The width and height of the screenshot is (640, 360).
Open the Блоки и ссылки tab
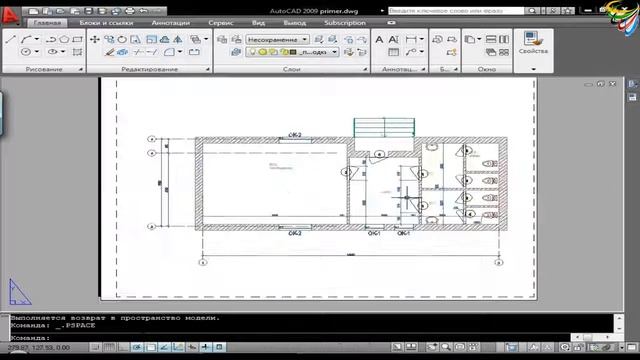[106, 23]
